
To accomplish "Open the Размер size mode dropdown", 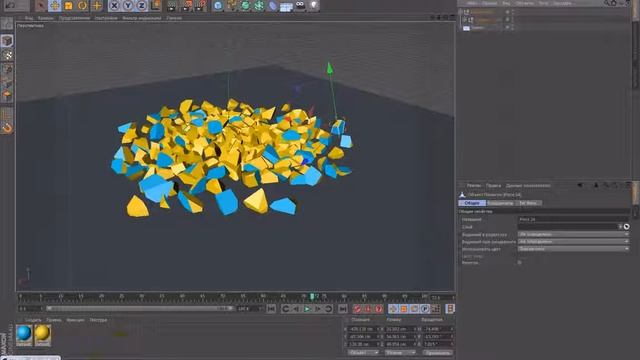I will point(400,352).
